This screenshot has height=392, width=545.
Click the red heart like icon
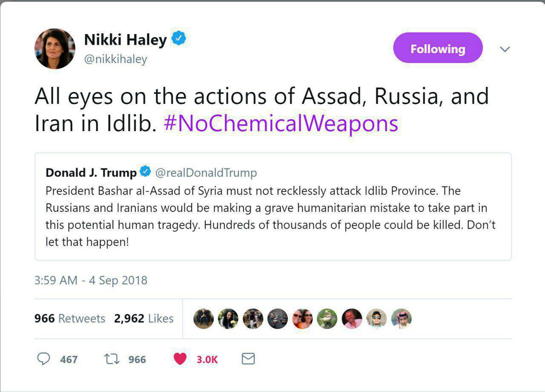click(180, 359)
